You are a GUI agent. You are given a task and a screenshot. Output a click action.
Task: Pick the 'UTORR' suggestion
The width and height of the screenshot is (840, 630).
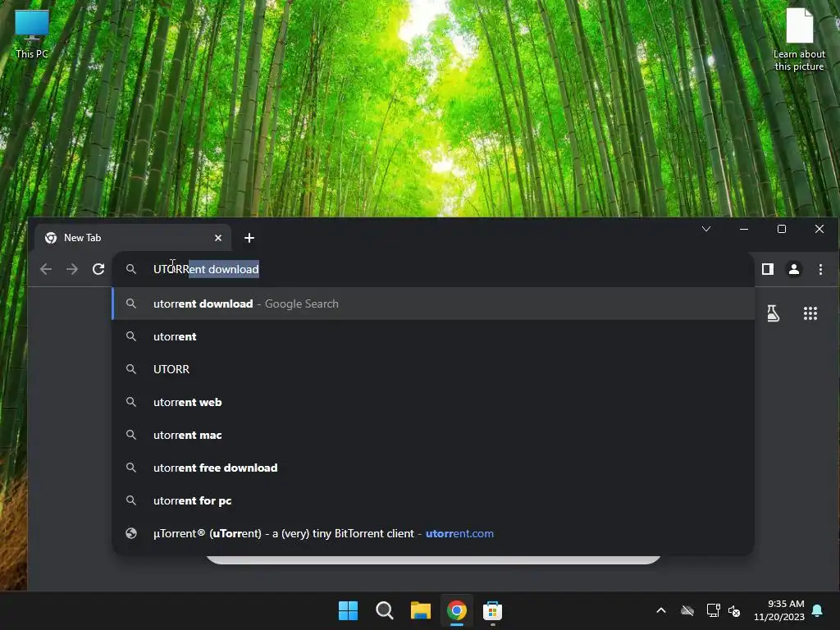[433, 369]
